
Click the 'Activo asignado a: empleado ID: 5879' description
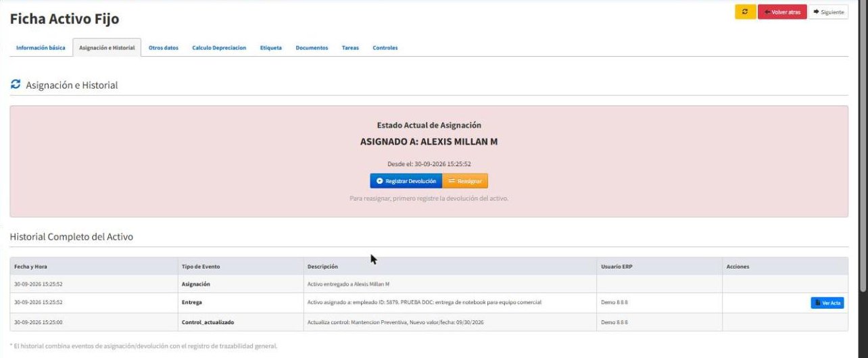(424, 303)
